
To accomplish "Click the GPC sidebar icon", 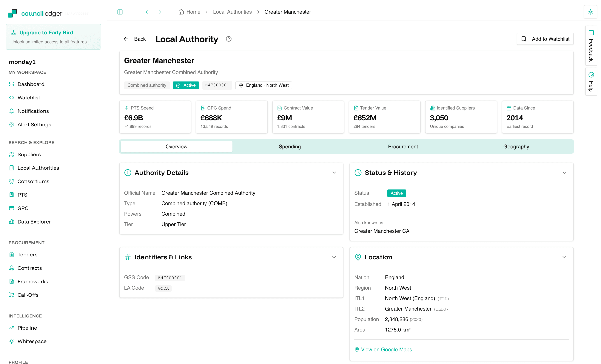I will tap(11, 208).
